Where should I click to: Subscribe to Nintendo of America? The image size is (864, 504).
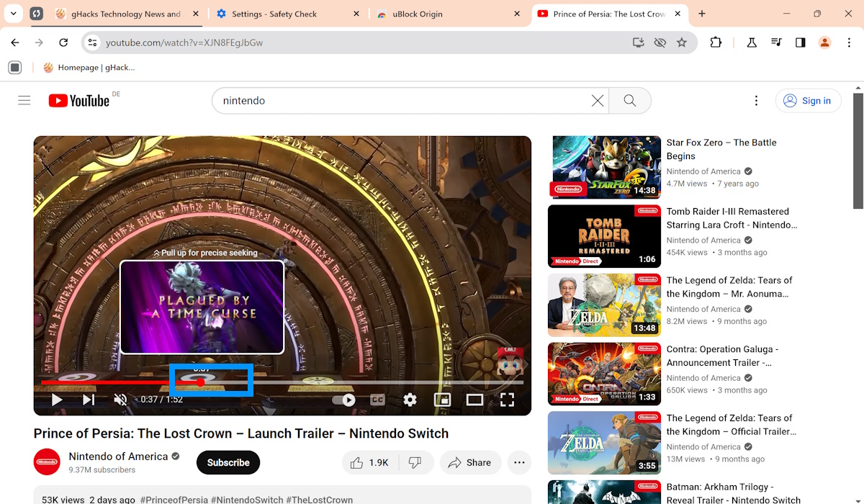[228, 462]
